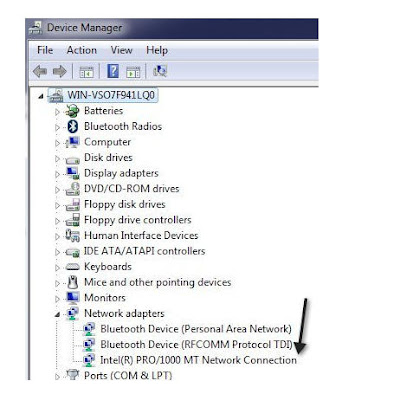Expand the DVD/CD-ROM drives node
The image size is (400, 394).
pos(57,190)
